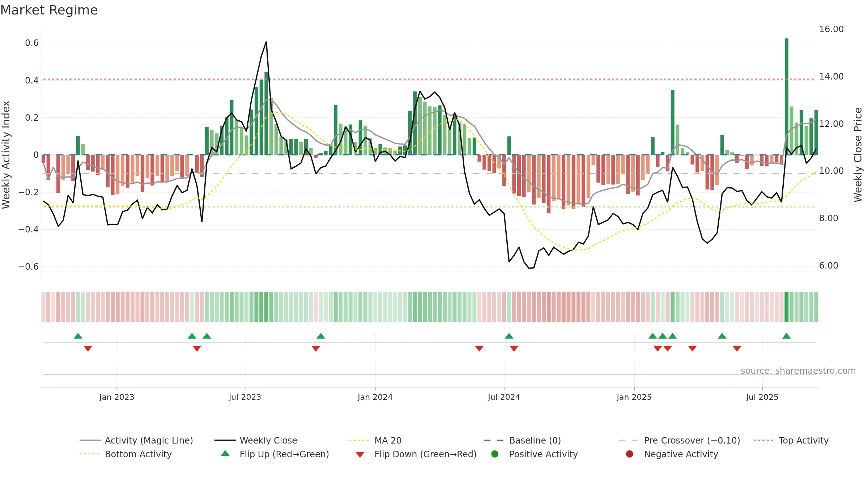Click the −0.2 left axis tick label

tap(29, 192)
